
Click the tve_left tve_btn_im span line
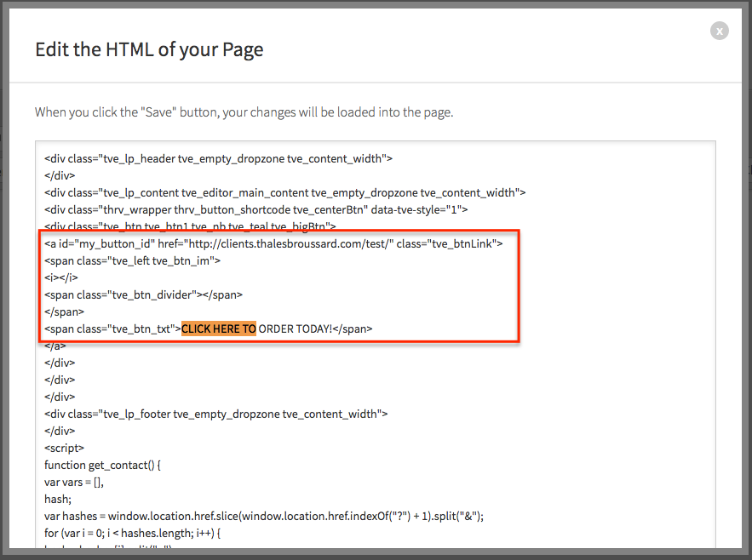pyautogui.click(x=132, y=260)
